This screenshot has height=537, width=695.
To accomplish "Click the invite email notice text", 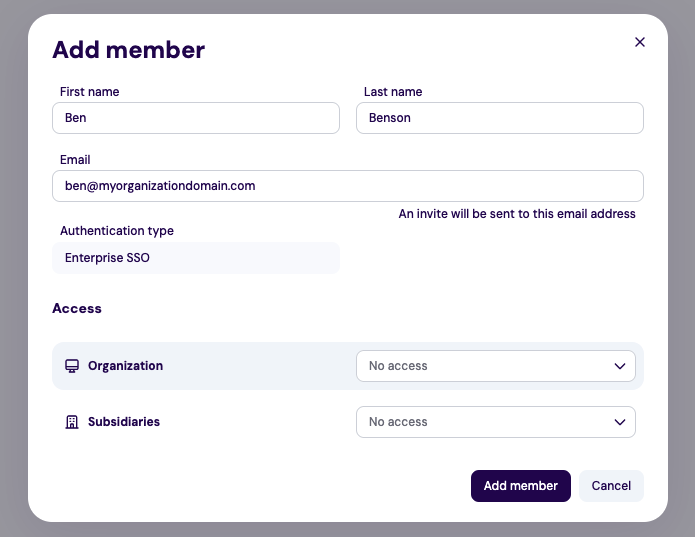I will click(517, 214).
